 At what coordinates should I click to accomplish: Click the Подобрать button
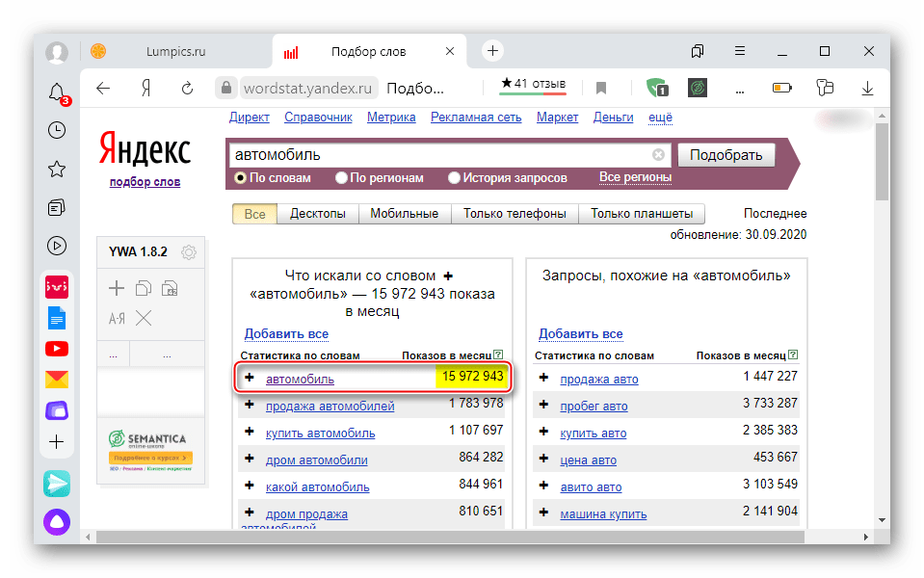[726, 155]
